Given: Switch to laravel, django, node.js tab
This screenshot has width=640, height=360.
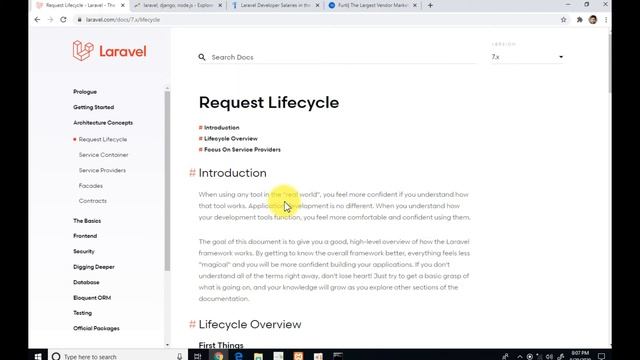Looking at the screenshot, I should click(178, 5).
